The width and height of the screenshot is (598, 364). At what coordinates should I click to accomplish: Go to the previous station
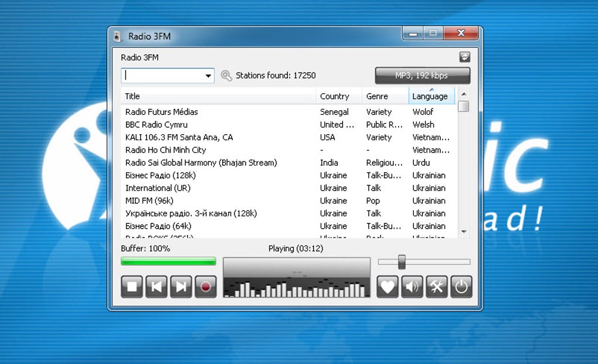[157, 287]
